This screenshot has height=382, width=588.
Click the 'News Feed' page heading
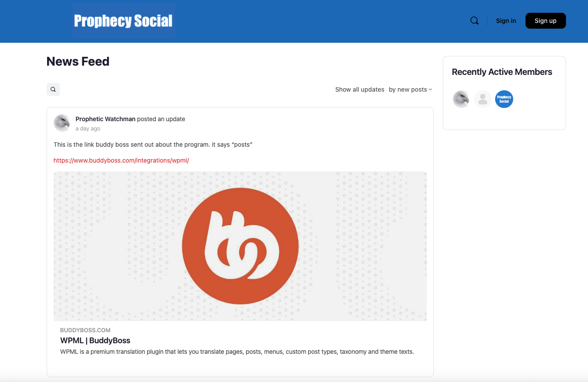78,61
